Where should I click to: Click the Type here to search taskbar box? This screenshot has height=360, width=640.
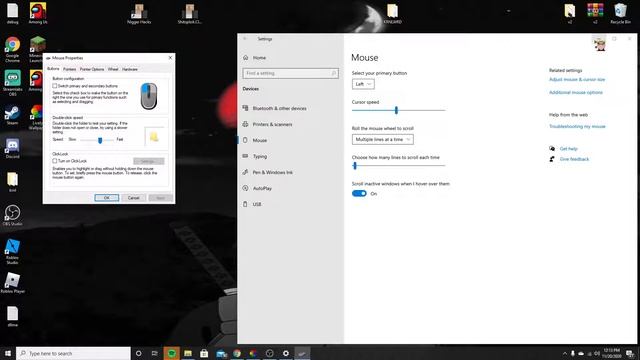pos(73,353)
